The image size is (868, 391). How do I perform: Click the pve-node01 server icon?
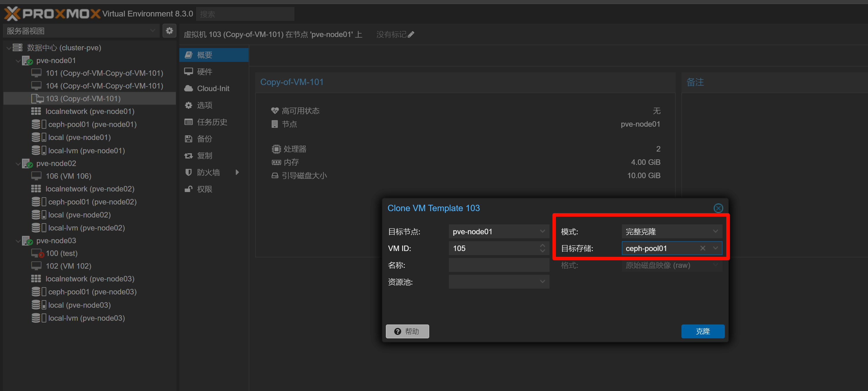click(27, 61)
